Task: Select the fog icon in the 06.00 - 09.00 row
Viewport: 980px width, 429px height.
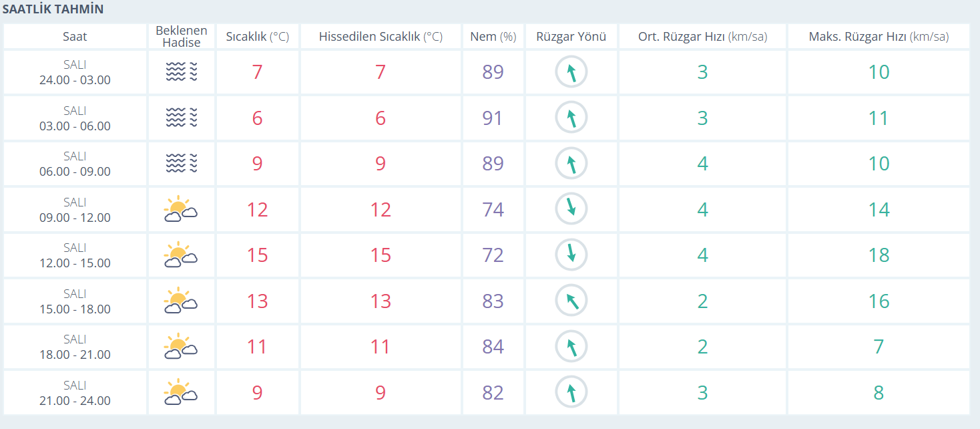Action: coord(182,164)
